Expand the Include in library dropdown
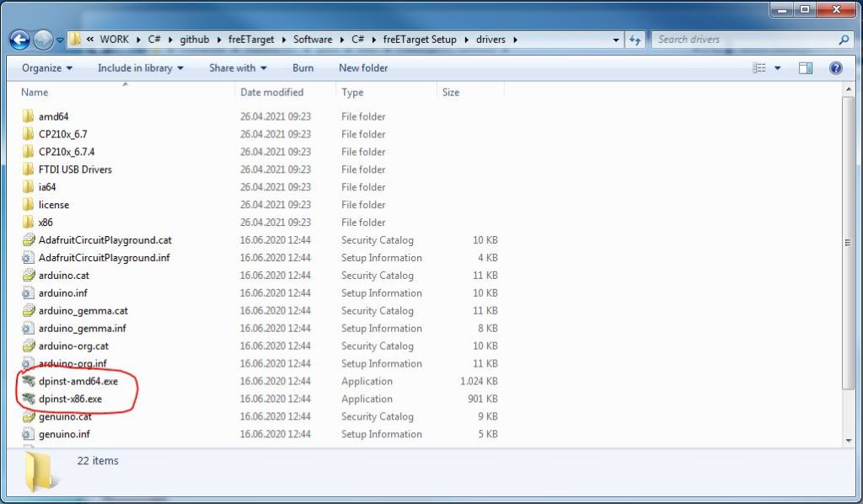The width and height of the screenshot is (863, 504). coord(142,68)
